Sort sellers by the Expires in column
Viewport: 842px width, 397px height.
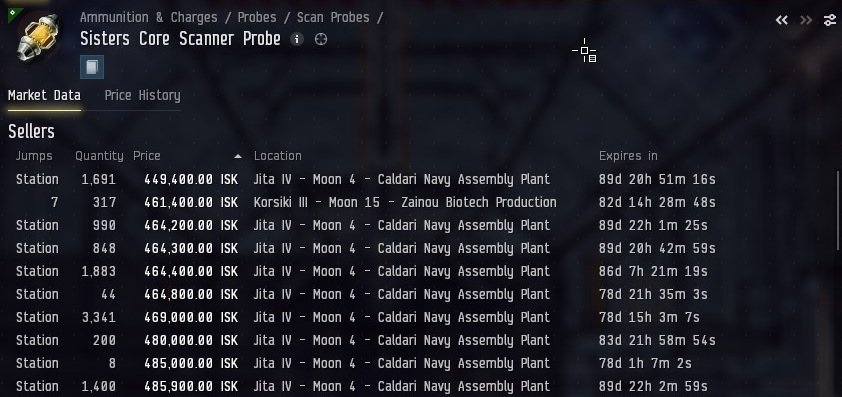[628, 156]
